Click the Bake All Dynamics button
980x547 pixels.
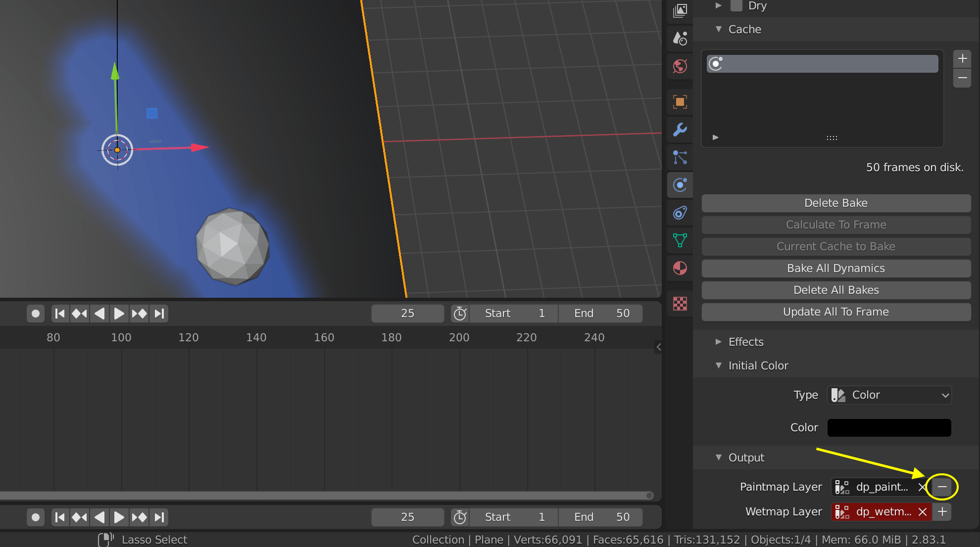(835, 268)
